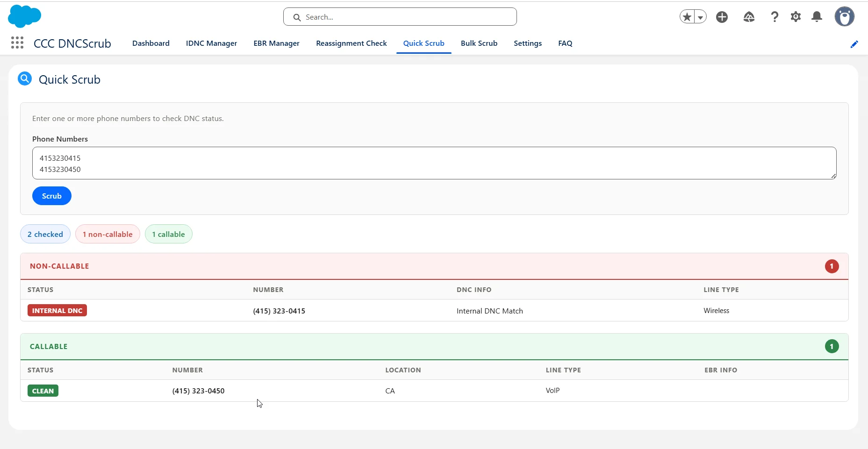Open the Help question mark icon
868x449 pixels.
(775, 17)
